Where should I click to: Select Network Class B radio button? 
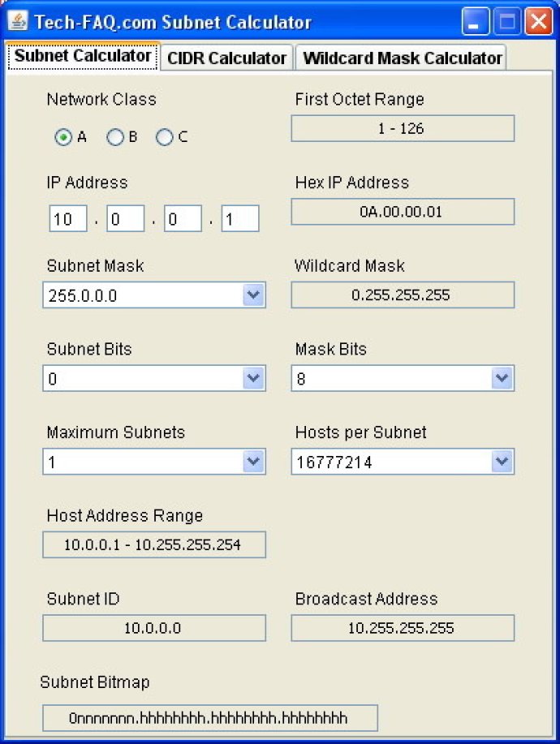click(114, 137)
